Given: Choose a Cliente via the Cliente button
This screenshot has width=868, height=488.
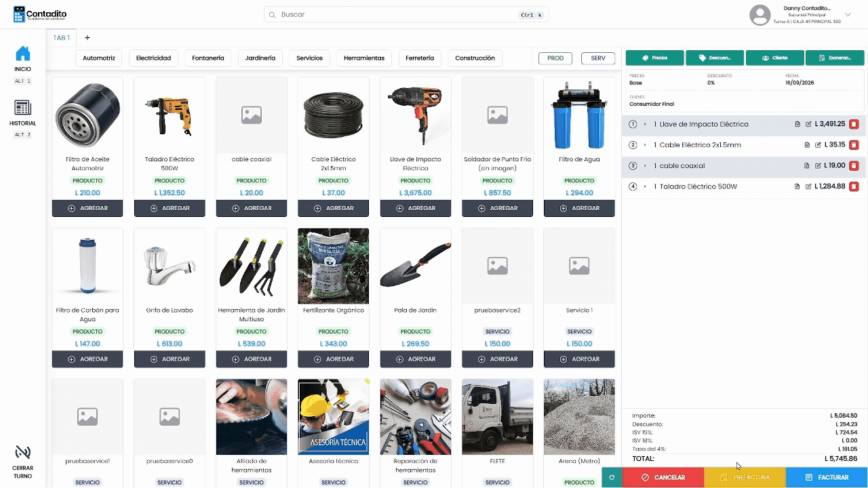Looking at the screenshot, I should pyautogui.click(x=775, y=58).
